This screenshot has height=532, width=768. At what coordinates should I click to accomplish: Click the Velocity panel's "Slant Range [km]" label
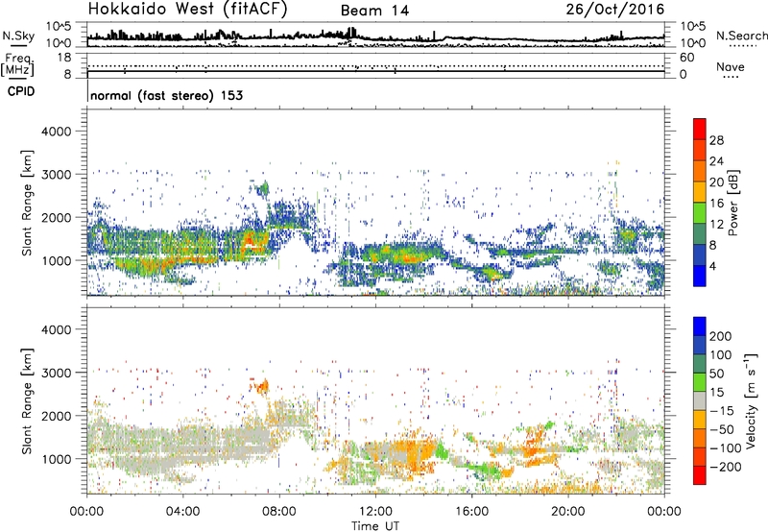[x=27, y=401]
